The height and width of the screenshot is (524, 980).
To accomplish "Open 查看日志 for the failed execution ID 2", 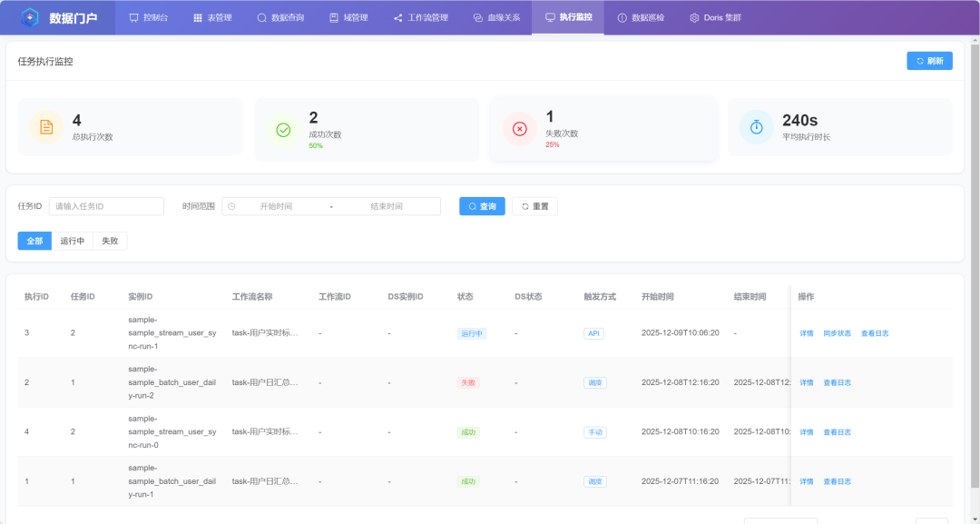I will 837,382.
